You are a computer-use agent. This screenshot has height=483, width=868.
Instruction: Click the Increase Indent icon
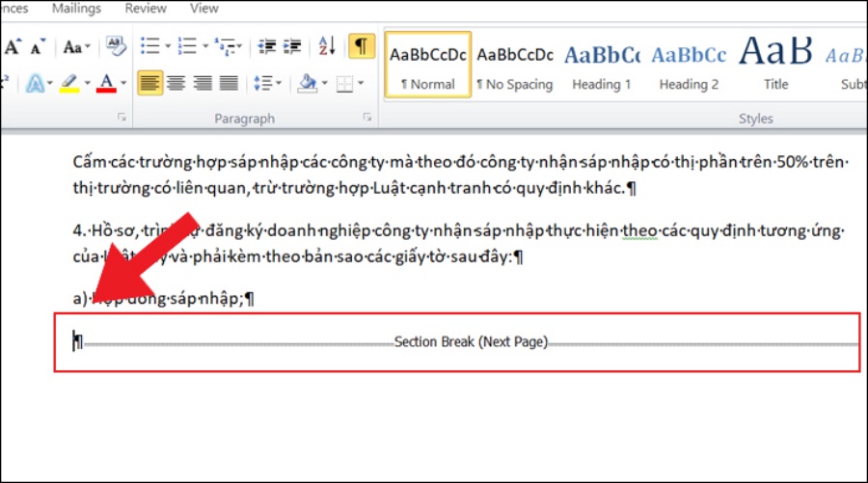[291, 46]
